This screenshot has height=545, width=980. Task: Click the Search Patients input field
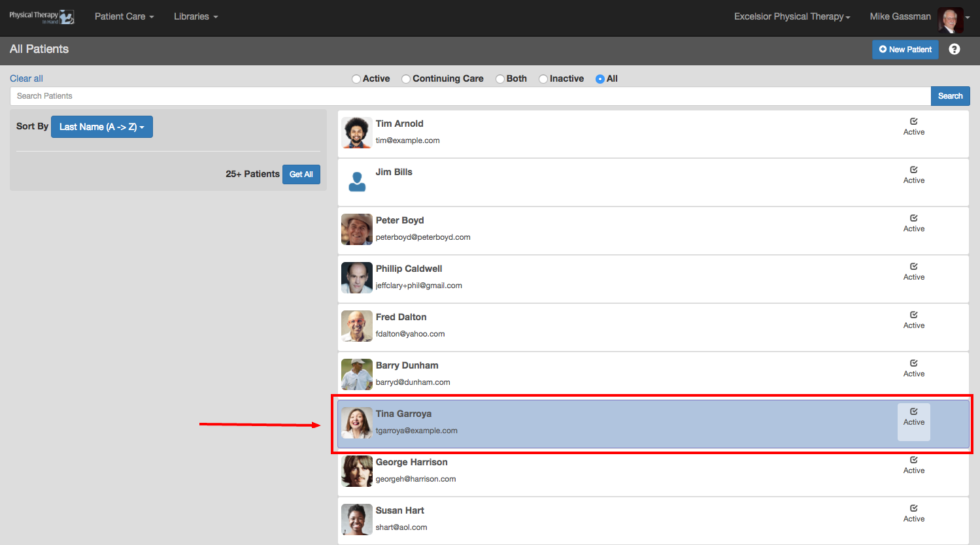click(470, 96)
